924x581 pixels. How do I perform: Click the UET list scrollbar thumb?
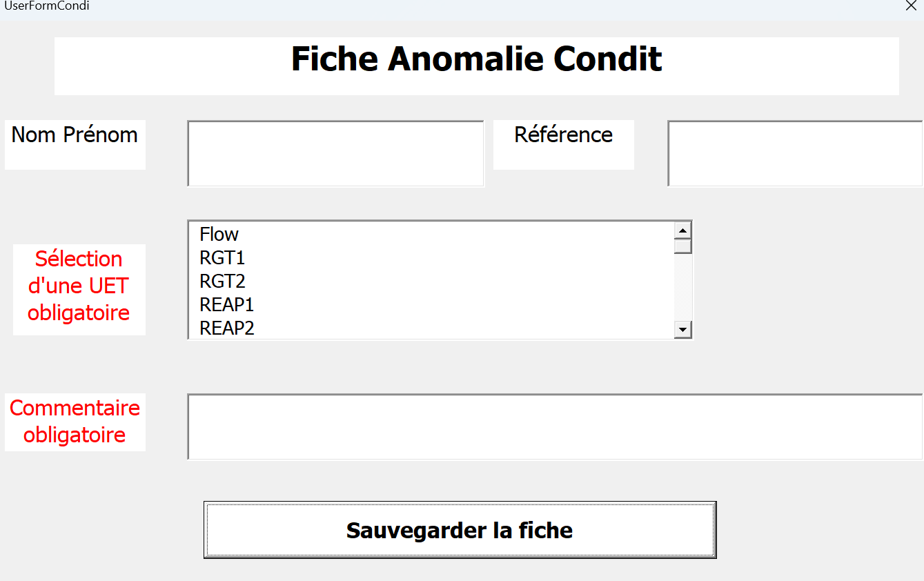[683, 246]
